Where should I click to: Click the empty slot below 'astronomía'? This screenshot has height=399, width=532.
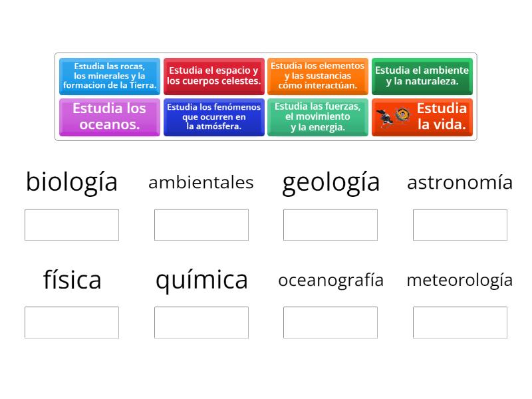[460, 224]
